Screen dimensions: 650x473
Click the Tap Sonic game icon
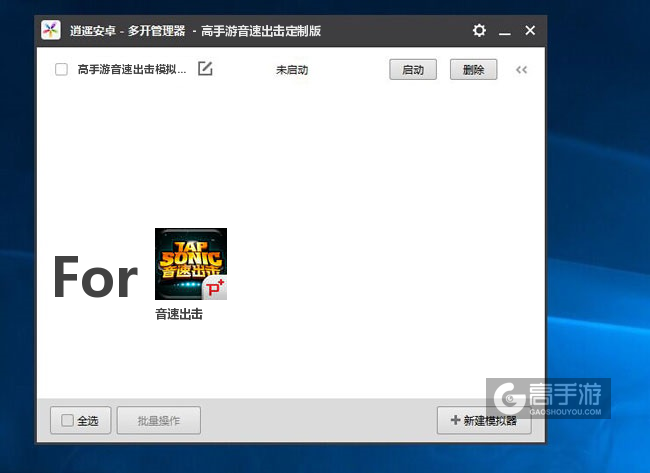coord(190,263)
